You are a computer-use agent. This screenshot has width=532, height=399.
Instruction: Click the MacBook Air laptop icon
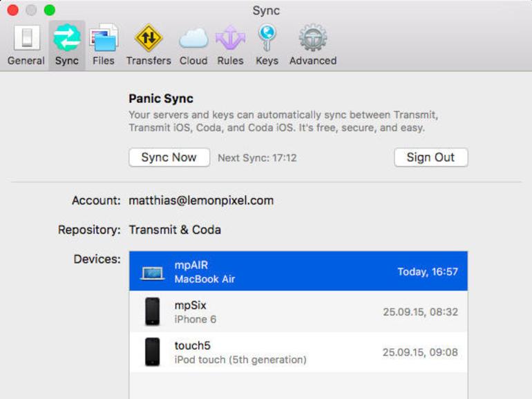[x=152, y=273]
